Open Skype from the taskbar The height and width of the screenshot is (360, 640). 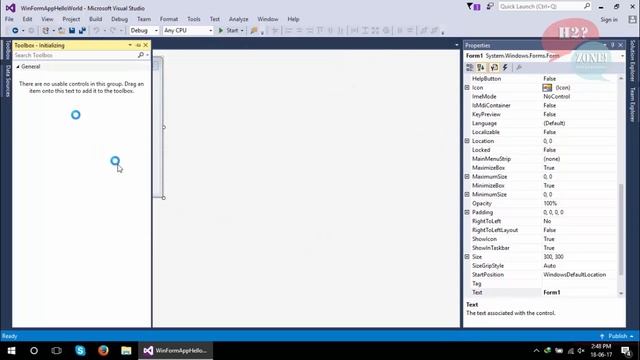click(80, 350)
